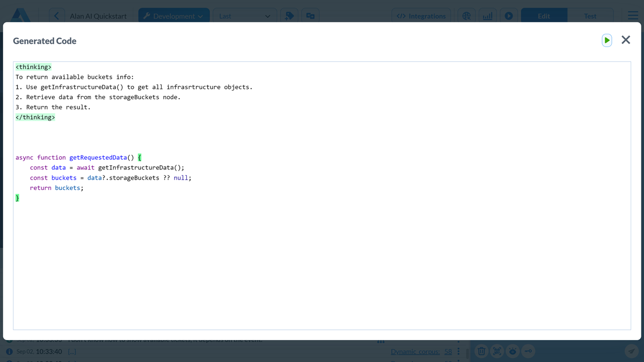Open the Development environment dropdown
The image size is (644, 362).
tap(173, 16)
